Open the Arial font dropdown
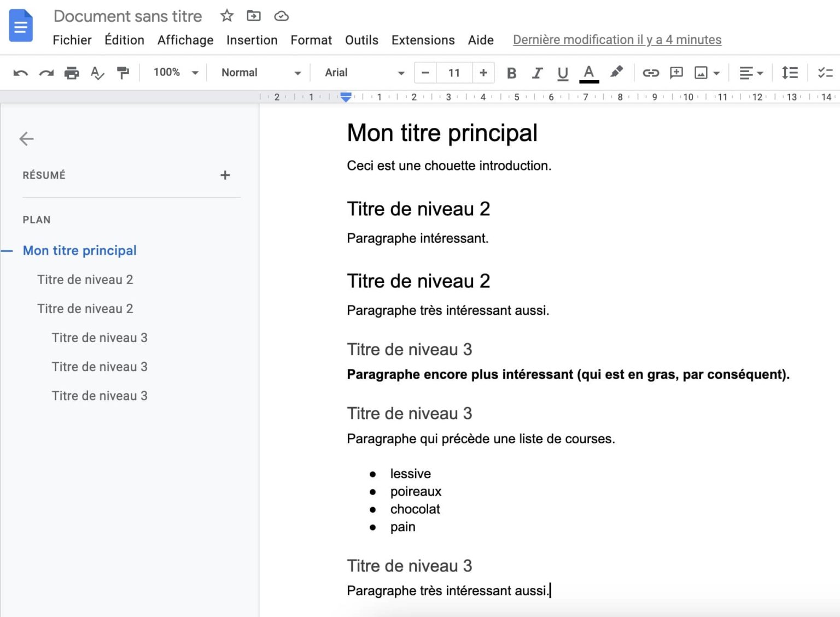Image resolution: width=840 pixels, height=617 pixels. pos(364,72)
